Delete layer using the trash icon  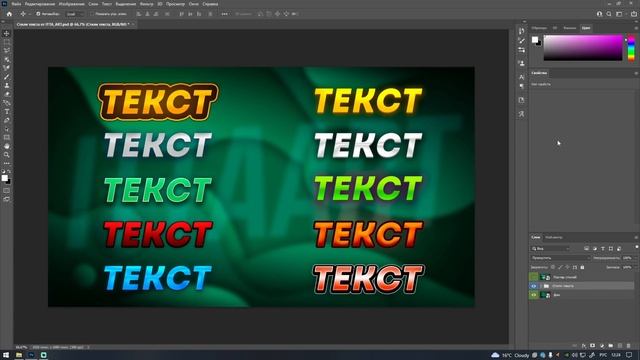click(x=629, y=346)
